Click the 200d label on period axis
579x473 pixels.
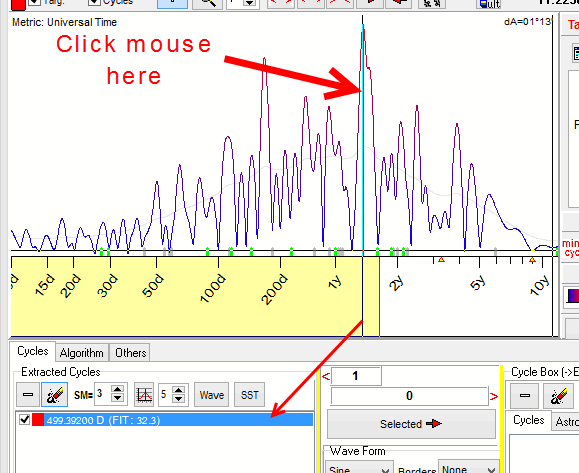(x=274, y=289)
